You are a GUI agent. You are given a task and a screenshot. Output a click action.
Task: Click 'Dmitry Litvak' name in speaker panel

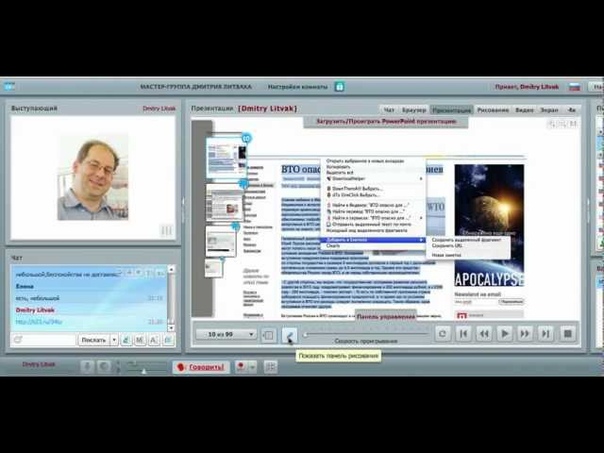pyautogui.click(x=159, y=109)
